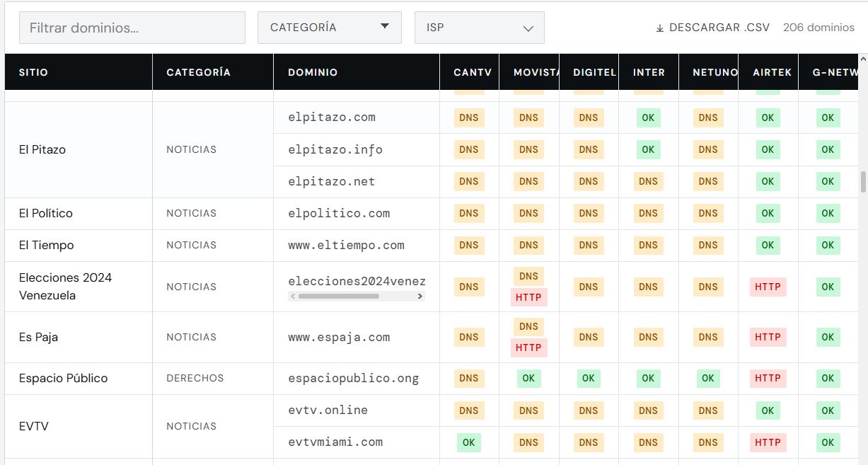The width and height of the screenshot is (868, 465).
Task: Open the CATEGORÍA dropdown
Action: click(x=329, y=28)
